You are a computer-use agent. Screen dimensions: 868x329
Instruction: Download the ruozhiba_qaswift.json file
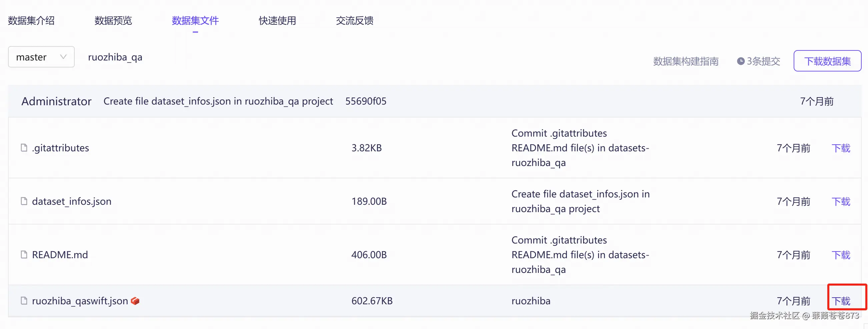(x=841, y=301)
